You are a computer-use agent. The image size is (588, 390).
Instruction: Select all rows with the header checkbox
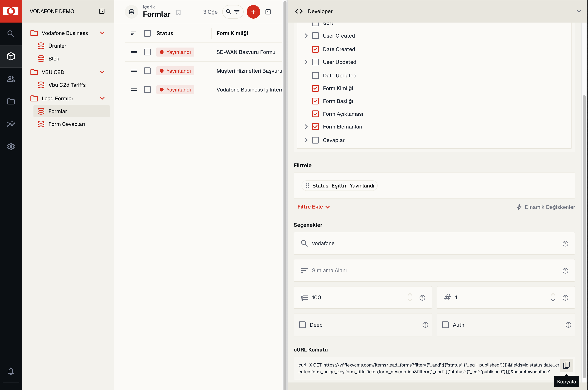pyautogui.click(x=147, y=33)
